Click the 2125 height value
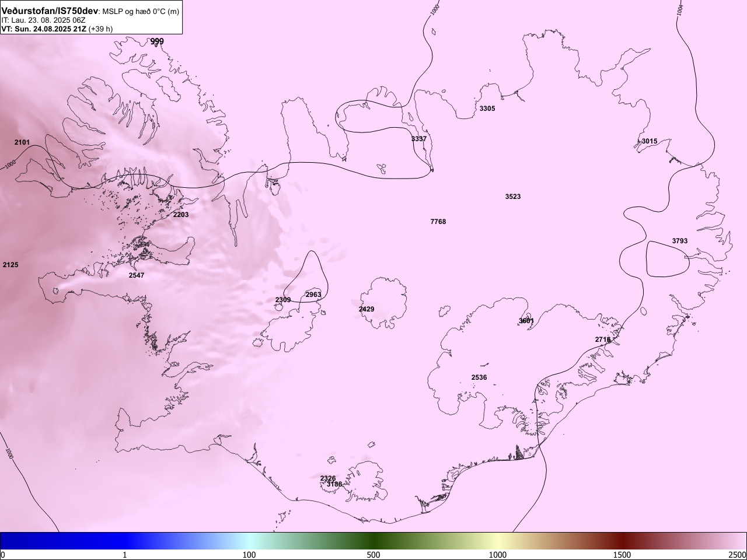This screenshot has height=560, width=747. pyautogui.click(x=11, y=265)
